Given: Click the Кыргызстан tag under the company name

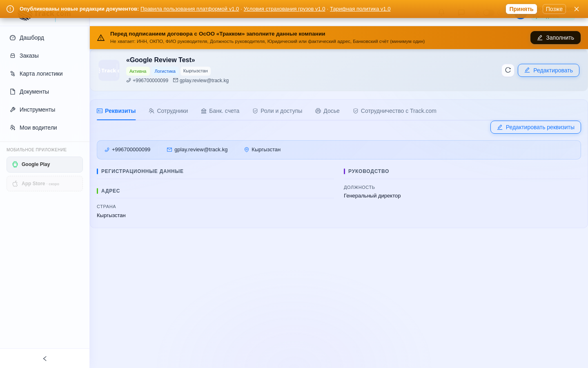Looking at the screenshot, I should coord(196,71).
